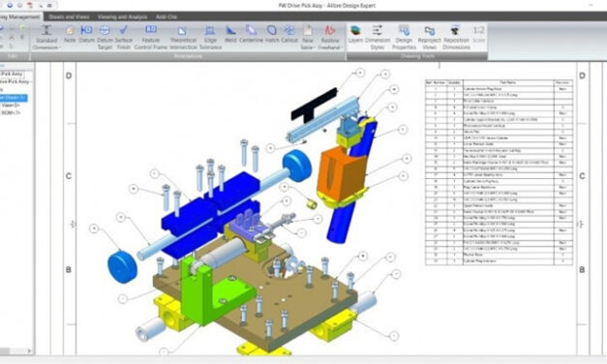Screen dimensions: 607x364
Task: Click the Quantity column header in BOM table
Action: [454, 82]
